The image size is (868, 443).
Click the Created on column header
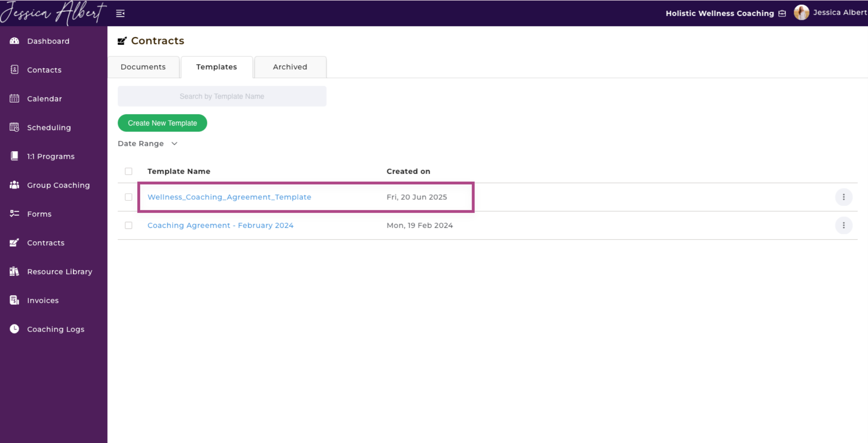point(408,171)
